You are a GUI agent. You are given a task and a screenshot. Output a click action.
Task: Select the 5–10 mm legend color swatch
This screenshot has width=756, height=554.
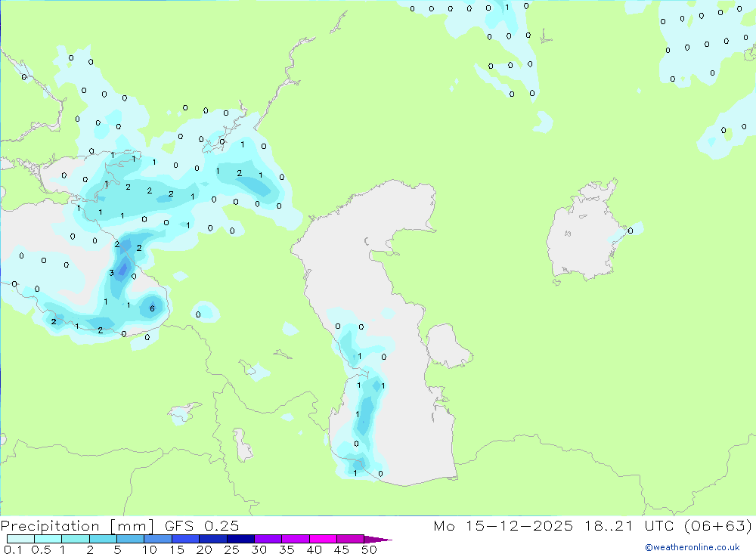coord(131,539)
